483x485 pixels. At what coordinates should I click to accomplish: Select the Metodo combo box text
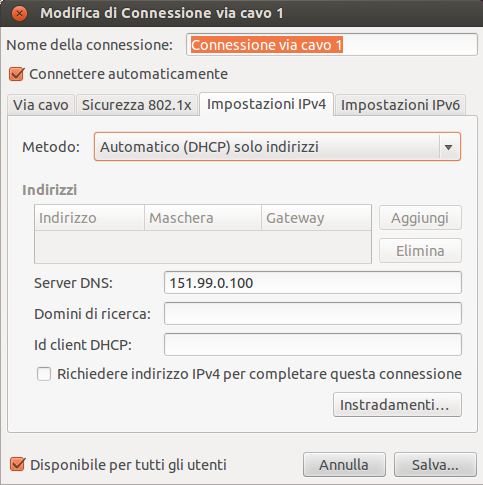click(210, 147)
